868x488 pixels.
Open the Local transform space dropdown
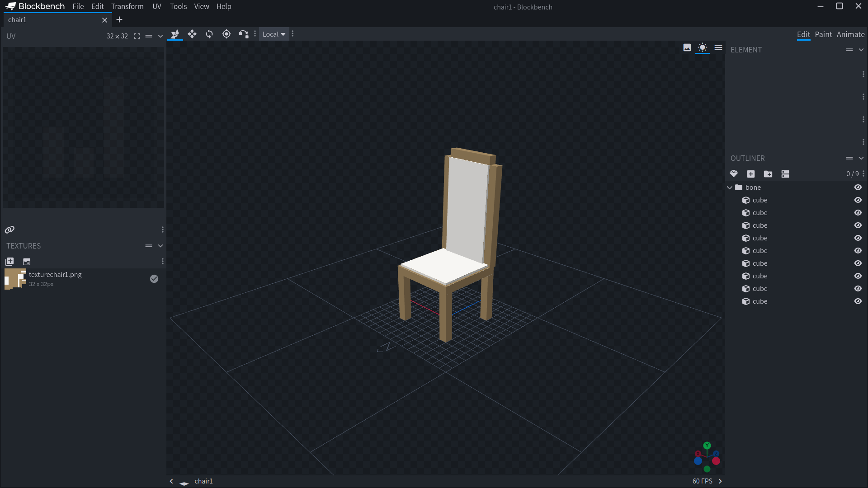(x=274, y=34)
